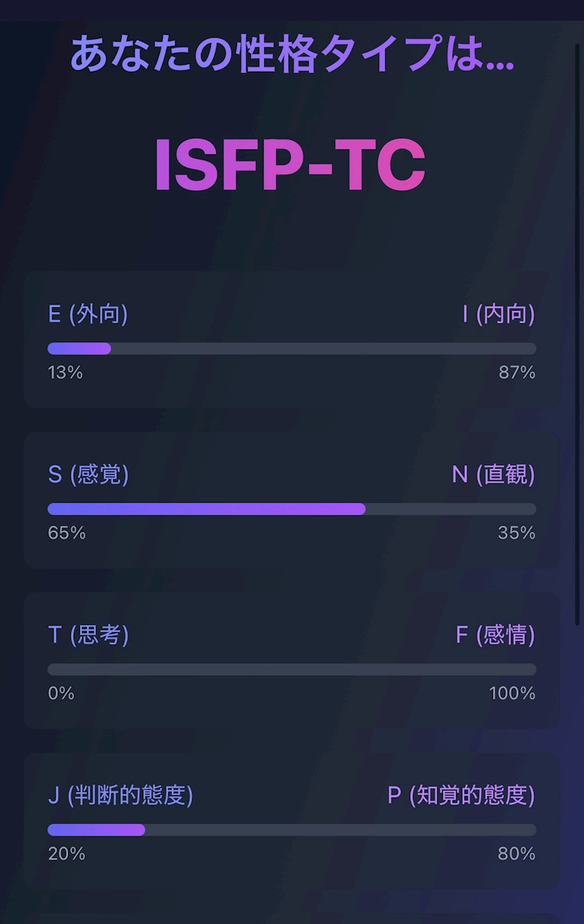Click the ISFP-TC personality type result
Viewport: 584px width, 924px height.
click(290, 165)
